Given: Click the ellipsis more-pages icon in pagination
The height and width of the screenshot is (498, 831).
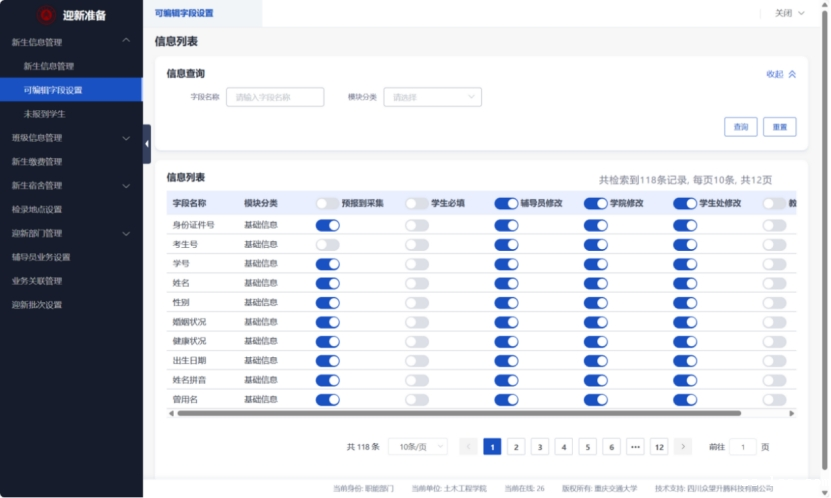Looking at the screenshot, I should point(635,447).
